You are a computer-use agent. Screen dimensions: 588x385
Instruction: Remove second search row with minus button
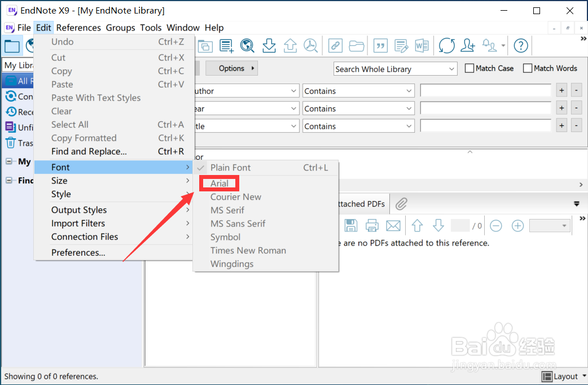(x=576, y=108)
